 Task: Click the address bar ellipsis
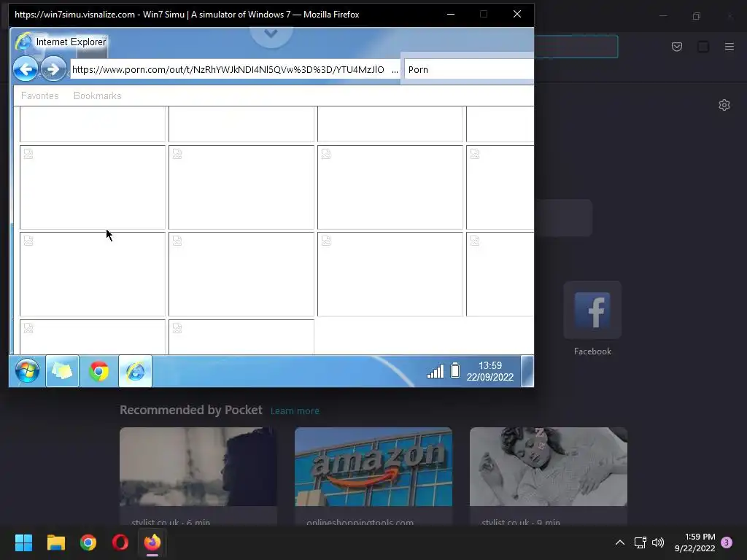click(x=395, y=70)
